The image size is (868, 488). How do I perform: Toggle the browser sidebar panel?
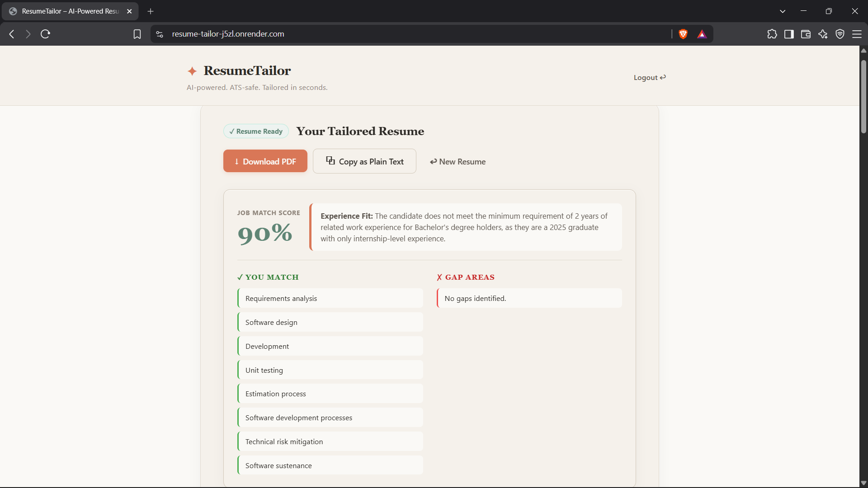click(x=789, y=34)
